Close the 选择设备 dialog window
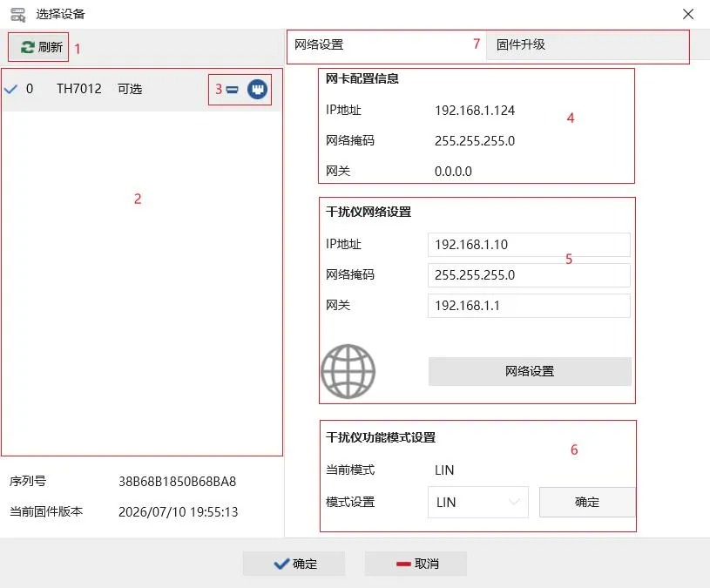This screenshot has width=710, height=588. point(688,14)
